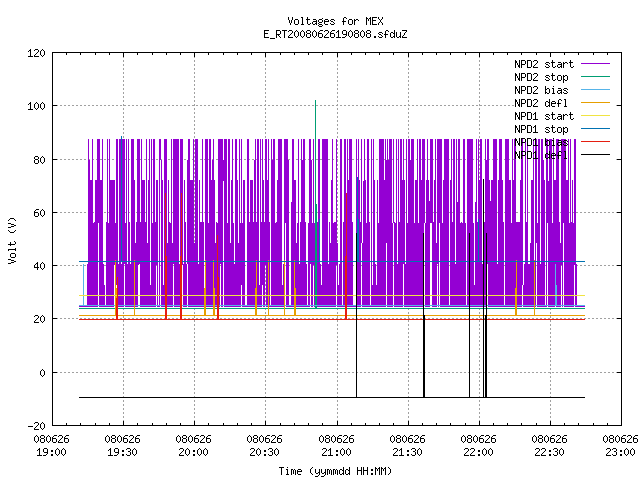Click the y-axis tick label '40'
640x480 pixels.
[39, 266]
